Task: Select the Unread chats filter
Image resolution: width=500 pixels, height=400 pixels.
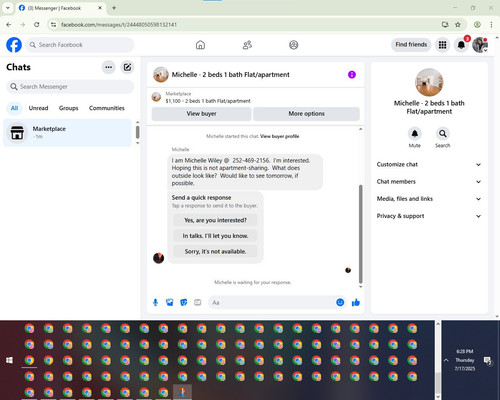Action: (38, 108)
